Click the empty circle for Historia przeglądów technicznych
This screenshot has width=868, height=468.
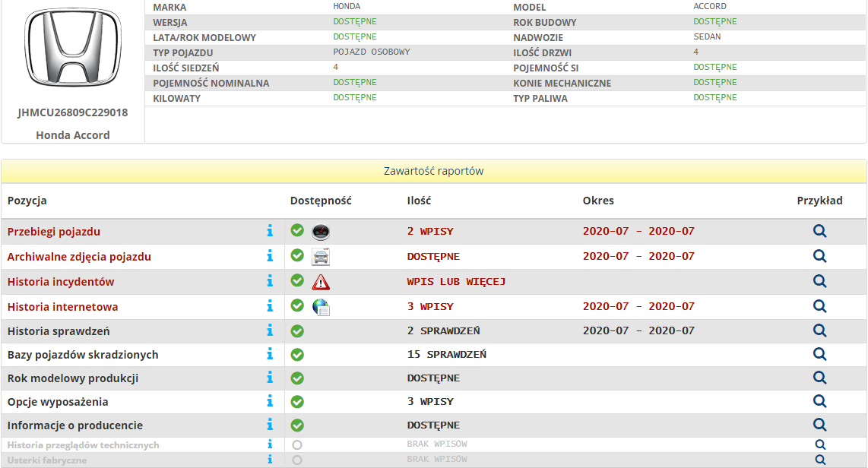tap(297, 444)
